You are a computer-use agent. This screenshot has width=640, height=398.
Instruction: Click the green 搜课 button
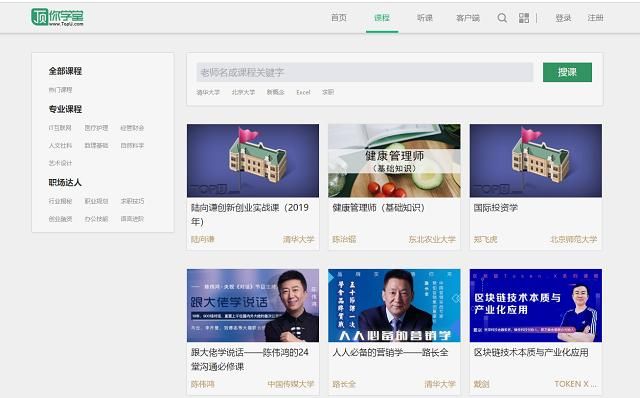click(567, 72)
